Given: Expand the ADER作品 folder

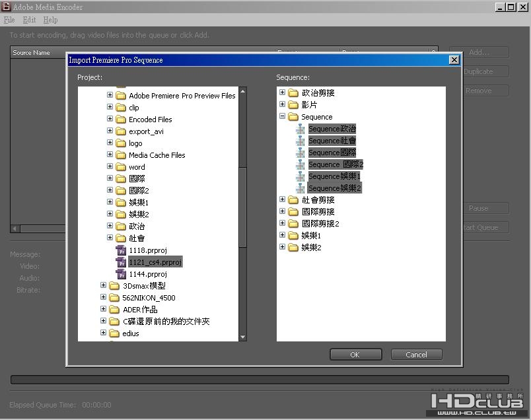Looking at the screenshot, I should coord(103,309).
